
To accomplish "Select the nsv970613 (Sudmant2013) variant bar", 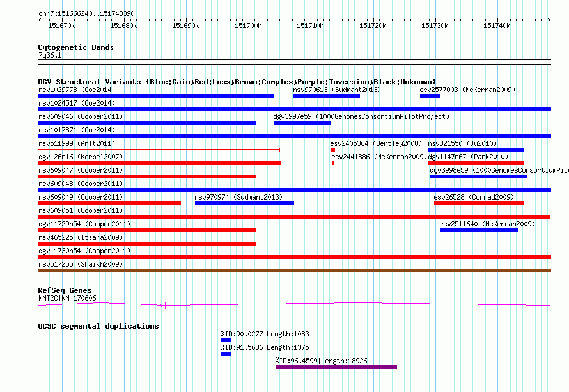I will [x=327, y=96].
